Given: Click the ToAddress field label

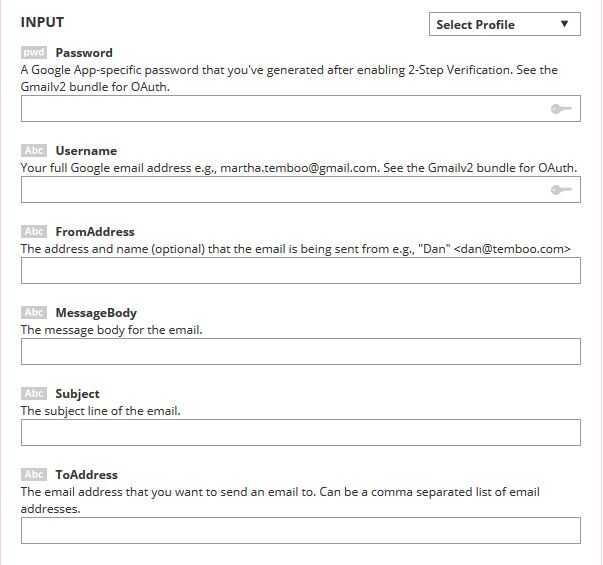Looking at the screenshot, I should pos(87,474).
